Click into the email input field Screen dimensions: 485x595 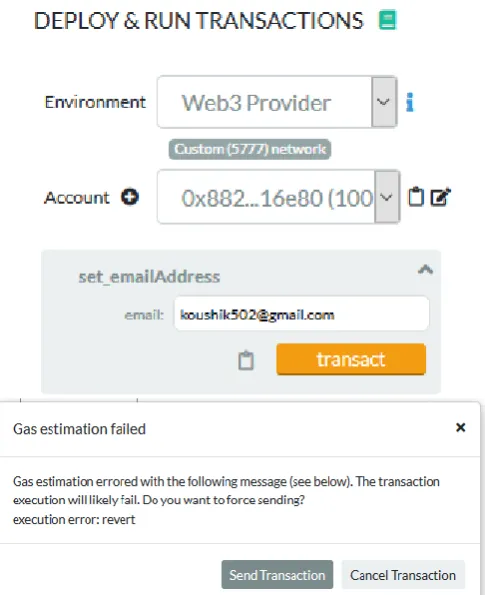(302, 314)
